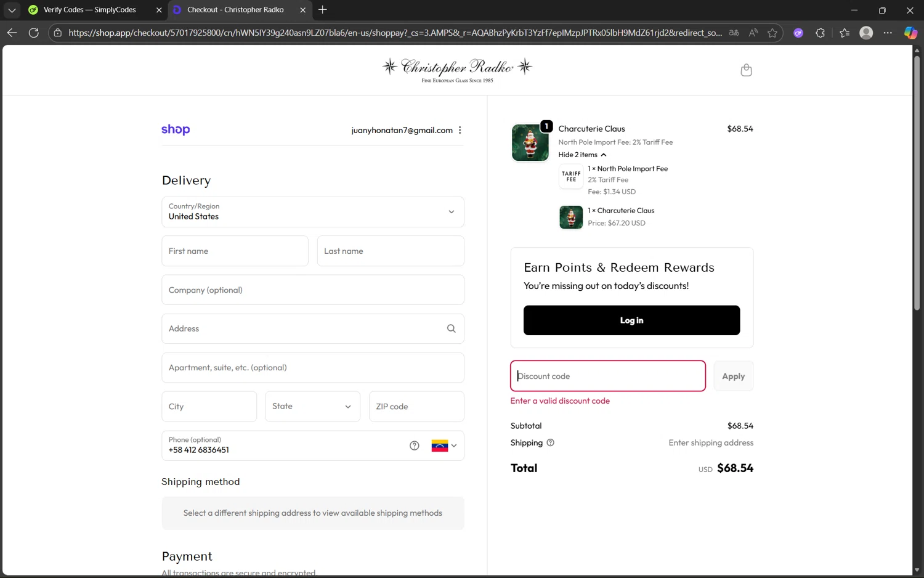
Task: Focus the Address field
Action: point(312,328)
